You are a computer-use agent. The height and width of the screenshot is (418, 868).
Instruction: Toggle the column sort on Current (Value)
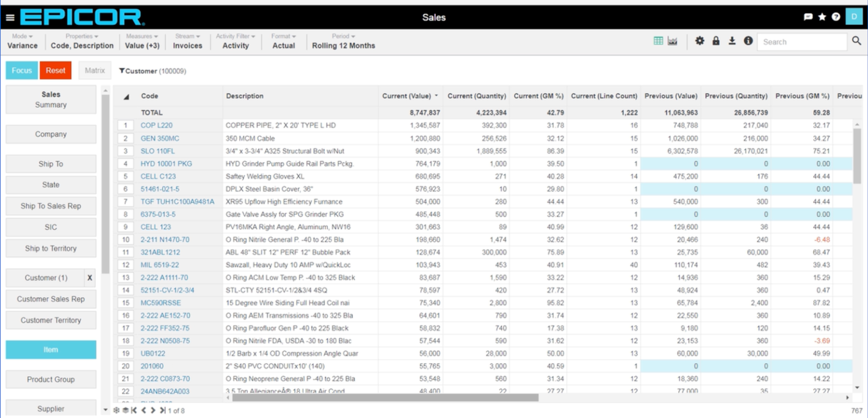(408, 95)
